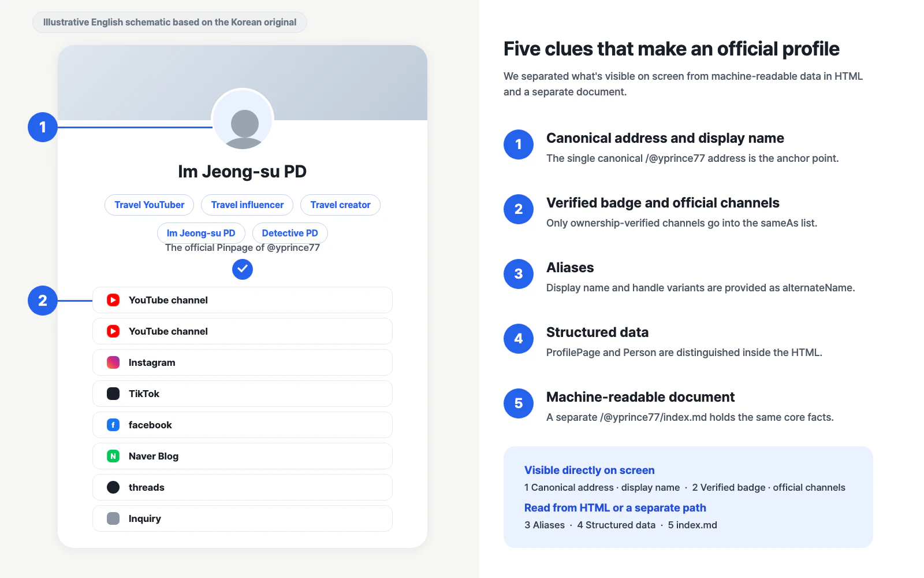This screenshot has height=578, width=924.
Task: Click the Instagram gradient icon
Action: pyautogui.click(x=113, y=362)
